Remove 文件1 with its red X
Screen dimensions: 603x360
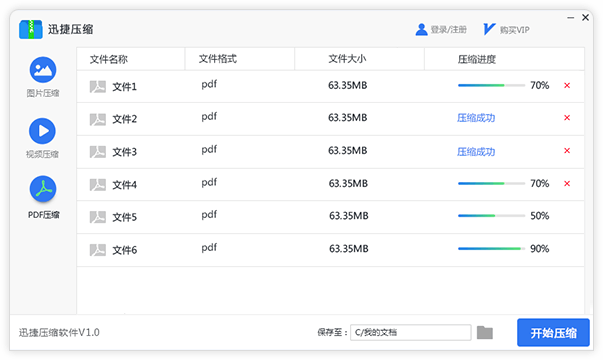coord(567,85)
